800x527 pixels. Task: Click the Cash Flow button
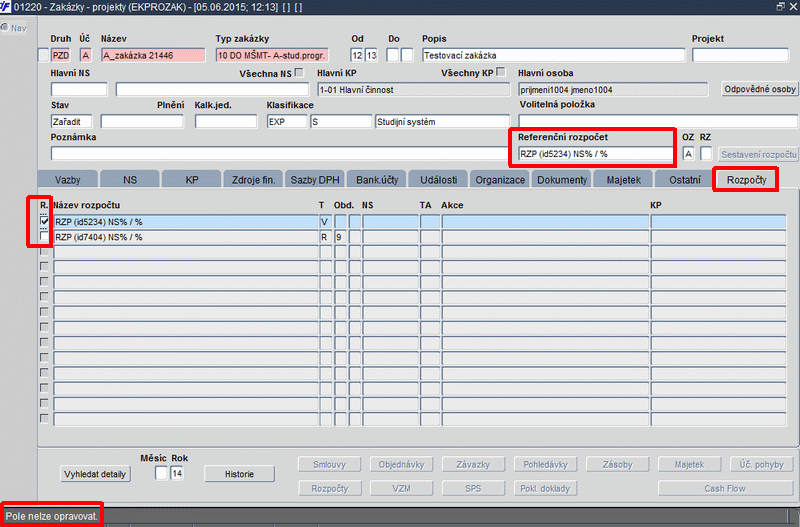click(x=725, y=488)
